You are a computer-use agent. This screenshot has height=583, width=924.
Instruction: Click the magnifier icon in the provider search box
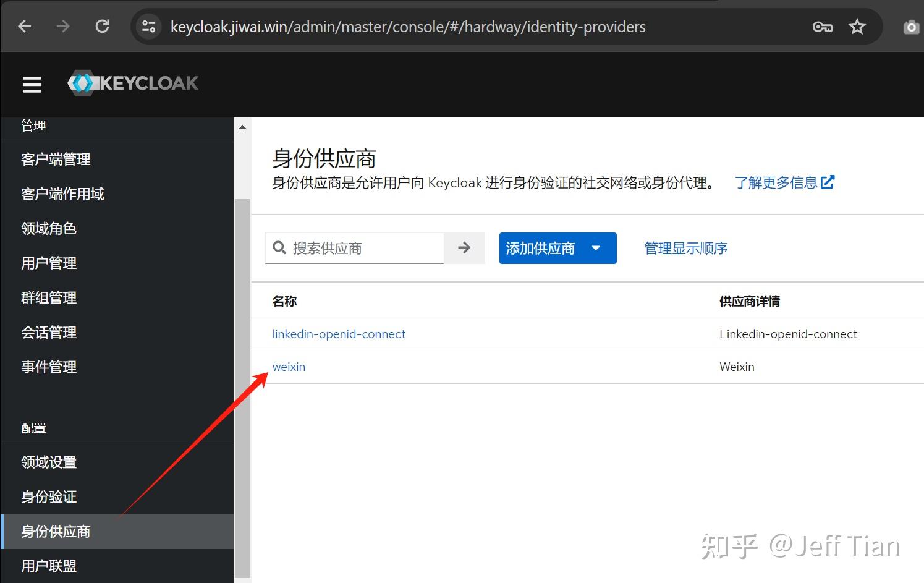coord(280,248)
